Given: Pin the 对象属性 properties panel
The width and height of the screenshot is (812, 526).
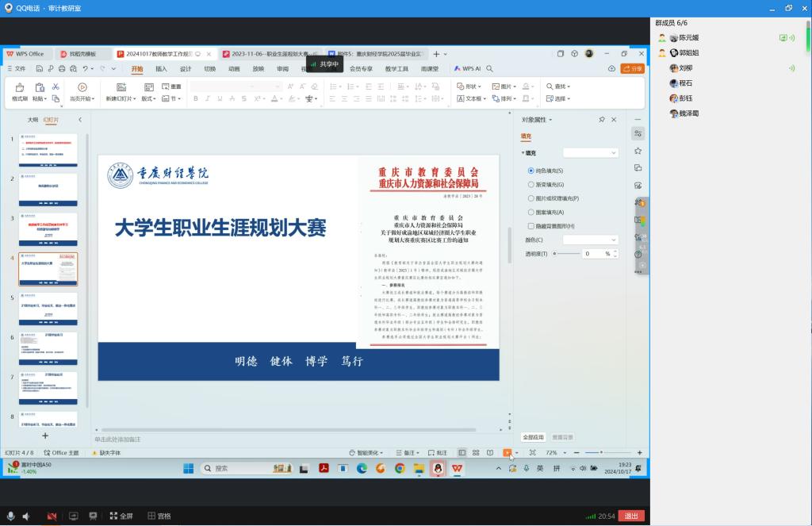Looking at the screenshot, I should tap(602, 120).
